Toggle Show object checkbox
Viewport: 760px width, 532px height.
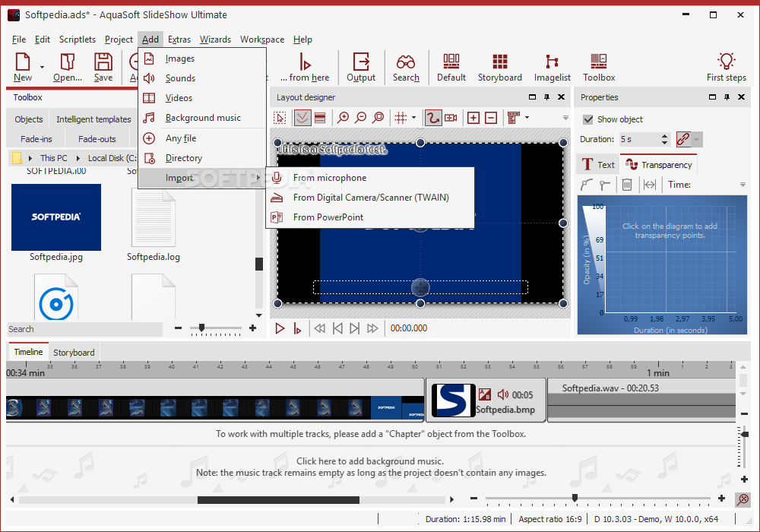click(x=588, y=119)
